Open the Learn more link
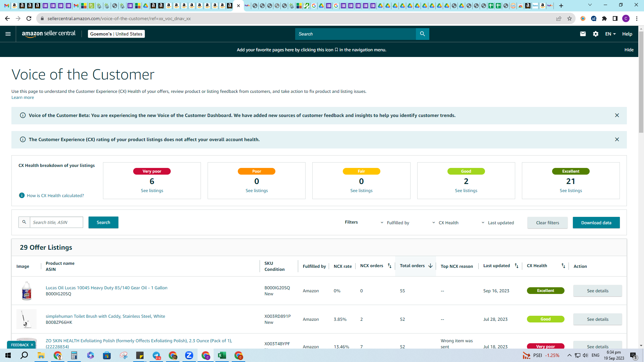Image resolution: width=644 pixels, height=362 pixels. 22,98
